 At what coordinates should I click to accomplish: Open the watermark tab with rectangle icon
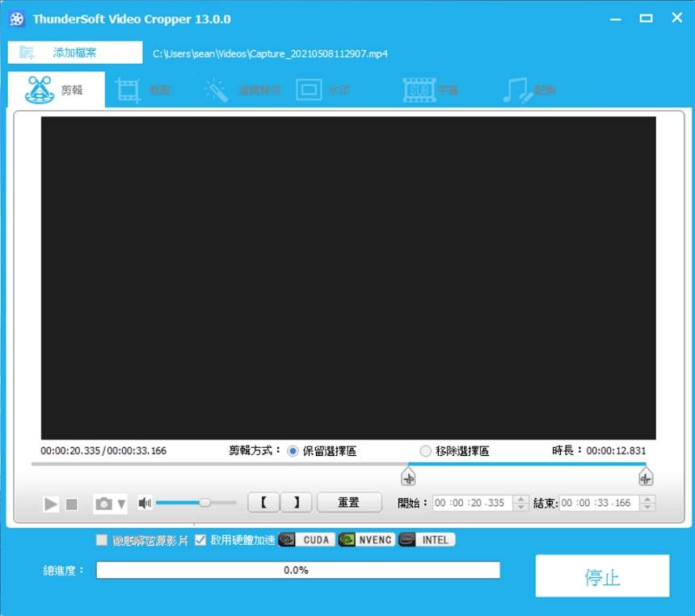tap(322, 90)
